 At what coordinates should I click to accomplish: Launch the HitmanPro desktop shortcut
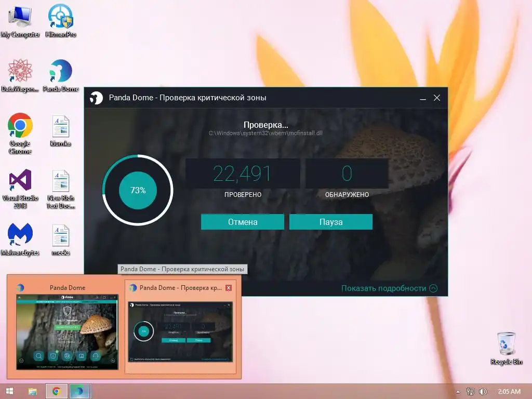(x=61, y=20)
